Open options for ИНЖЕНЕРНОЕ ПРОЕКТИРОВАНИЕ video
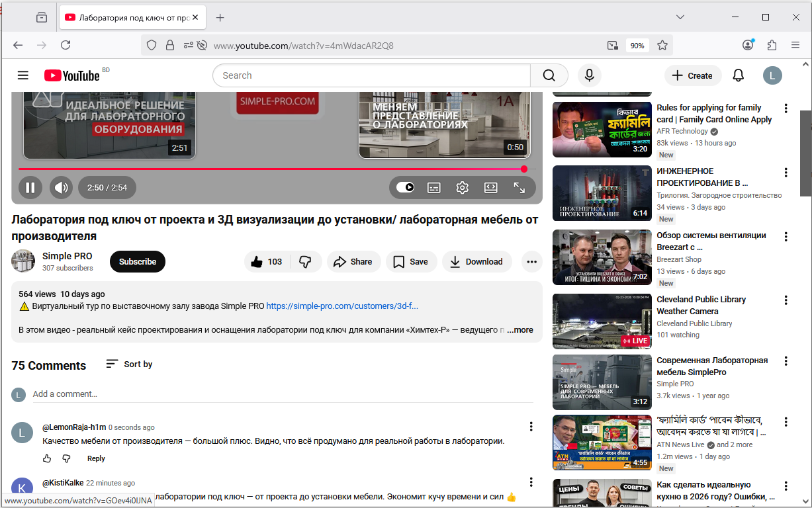Screen dimensions: 812x508 coord(786,173)
